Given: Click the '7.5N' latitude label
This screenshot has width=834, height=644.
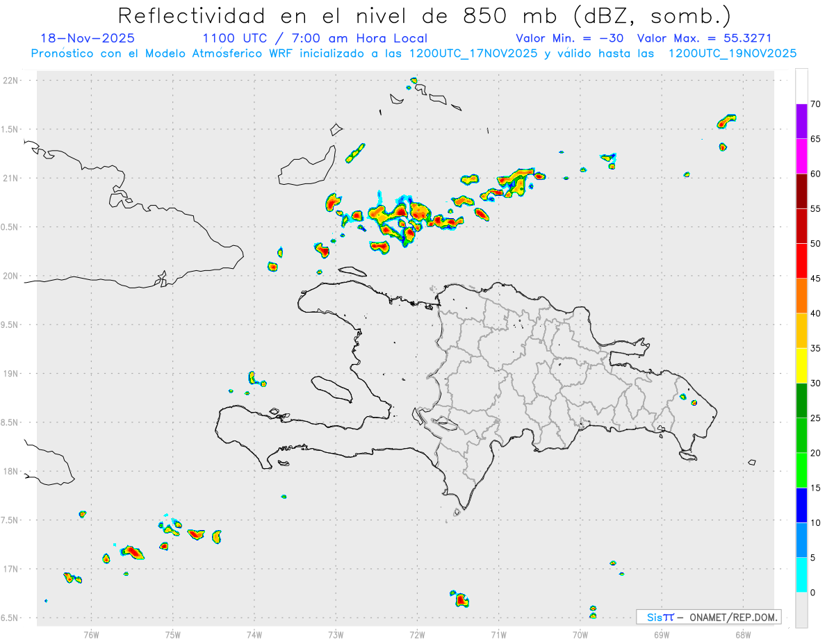Looking at the screenshot, I should [10, 520].
